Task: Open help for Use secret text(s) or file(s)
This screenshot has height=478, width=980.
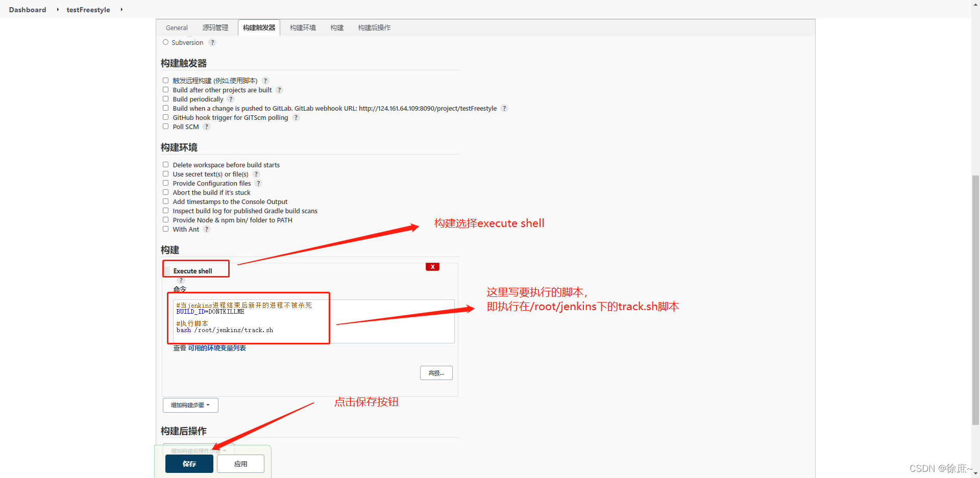Action: pos(256,174)
